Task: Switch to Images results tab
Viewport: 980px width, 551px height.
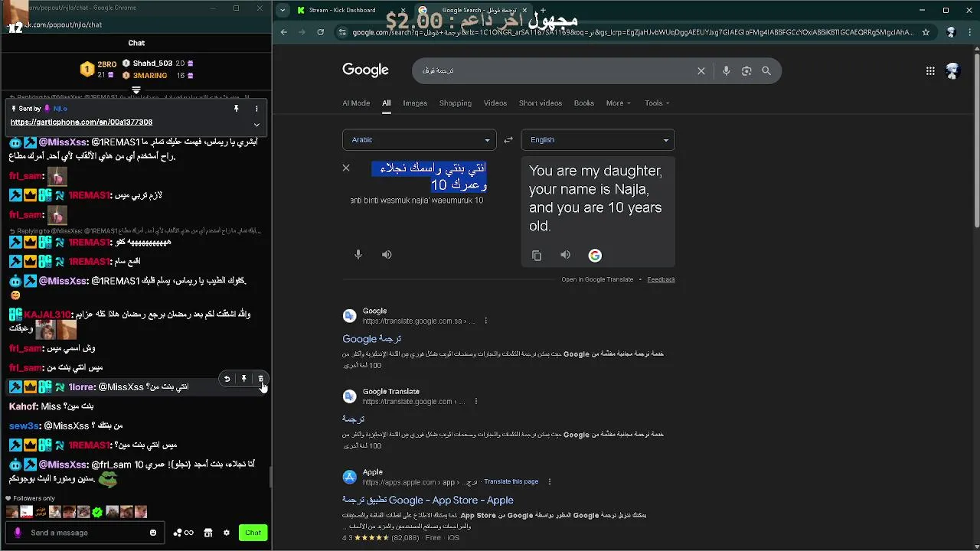Action: (415, 103)
